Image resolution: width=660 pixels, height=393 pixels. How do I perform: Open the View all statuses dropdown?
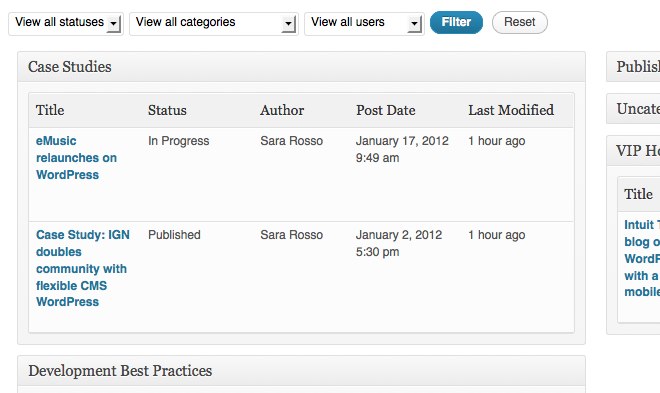point(66,24)
